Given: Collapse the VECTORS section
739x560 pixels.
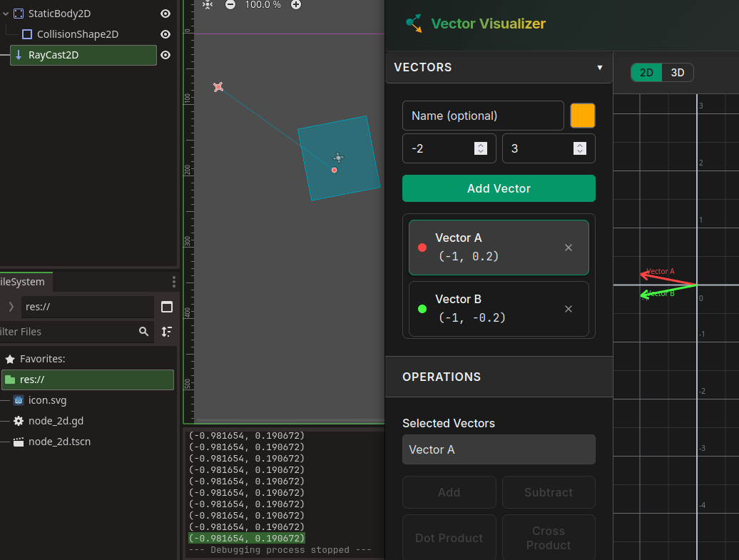Looking at the screenshot, I should click(x=599, y=68).
